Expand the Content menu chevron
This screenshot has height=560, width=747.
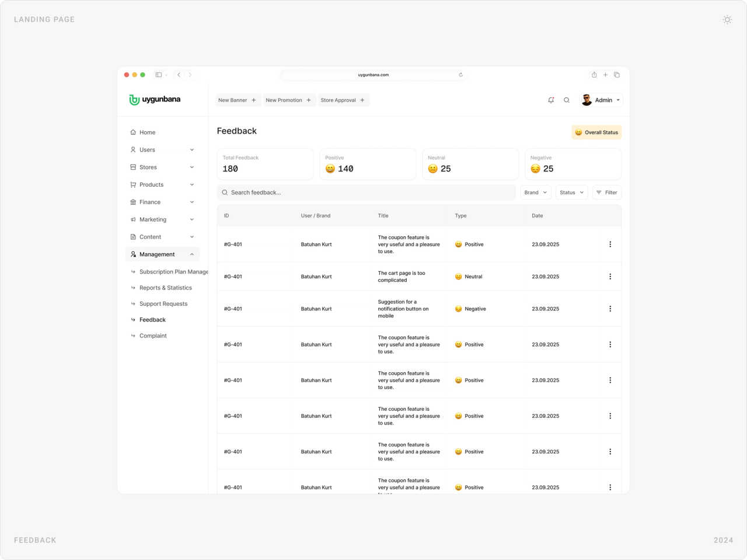tap(192, 237)
